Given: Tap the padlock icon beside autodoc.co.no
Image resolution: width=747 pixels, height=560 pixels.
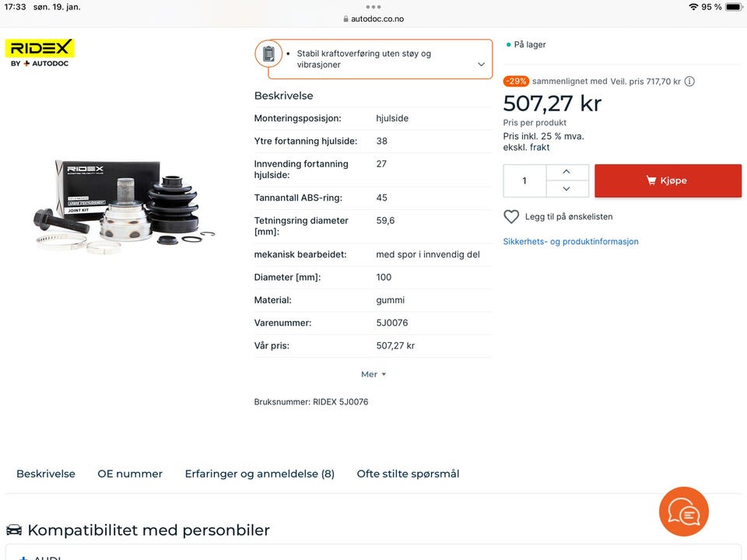Looking at the screenshot, I should [x=345, y=19].
